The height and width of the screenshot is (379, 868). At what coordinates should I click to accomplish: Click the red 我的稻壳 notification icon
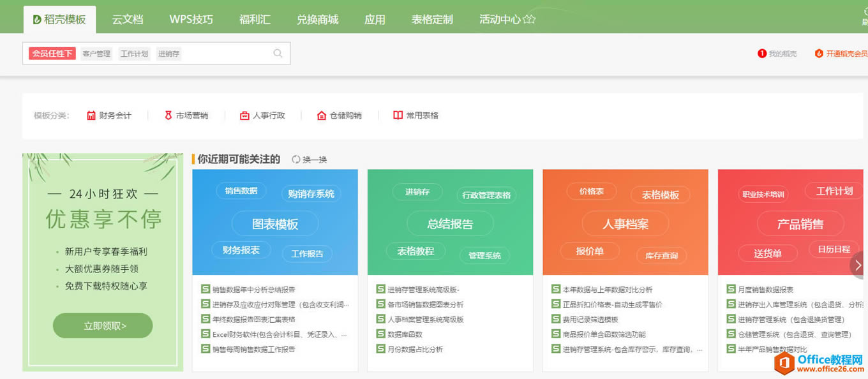(762, 54)
